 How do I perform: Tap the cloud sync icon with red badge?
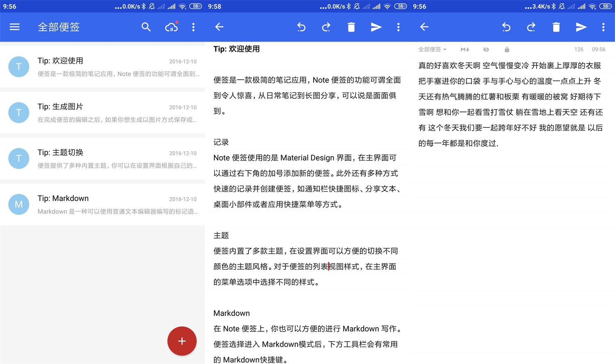pyautogui.click(x=171, y=27)
